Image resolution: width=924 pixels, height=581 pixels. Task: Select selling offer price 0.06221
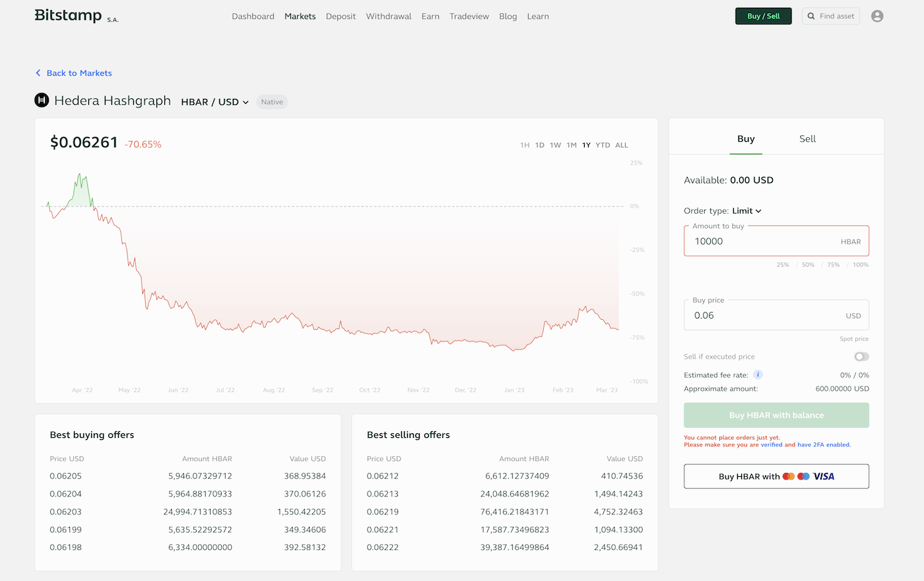[383, 530]
